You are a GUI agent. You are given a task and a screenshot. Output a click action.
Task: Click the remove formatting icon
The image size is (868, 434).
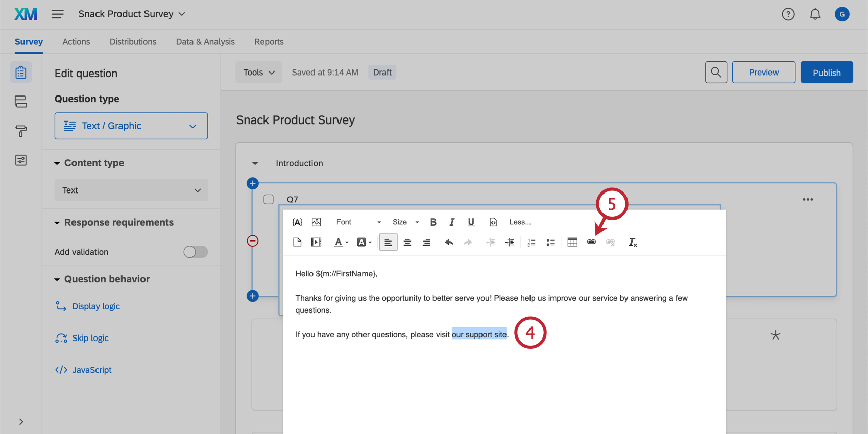point(633,243)
